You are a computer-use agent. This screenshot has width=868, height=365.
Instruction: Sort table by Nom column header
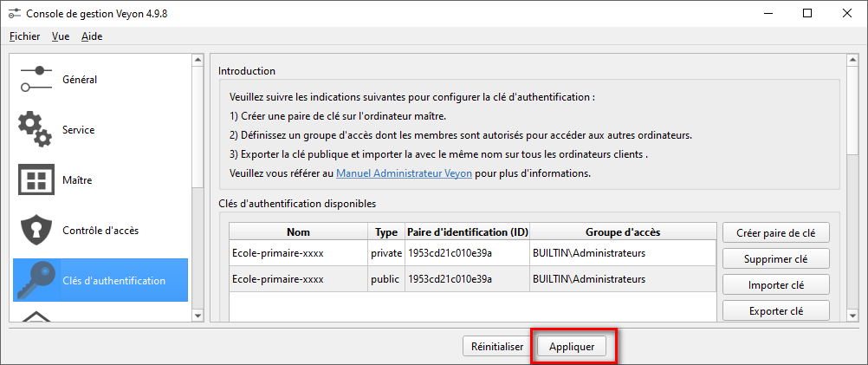coord(298,231)
